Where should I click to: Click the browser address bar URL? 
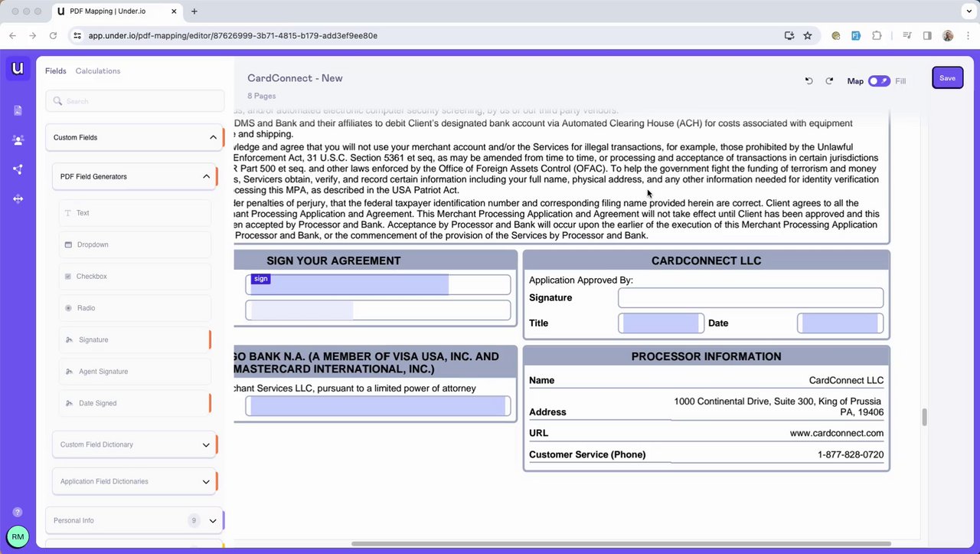coord(233,35)
